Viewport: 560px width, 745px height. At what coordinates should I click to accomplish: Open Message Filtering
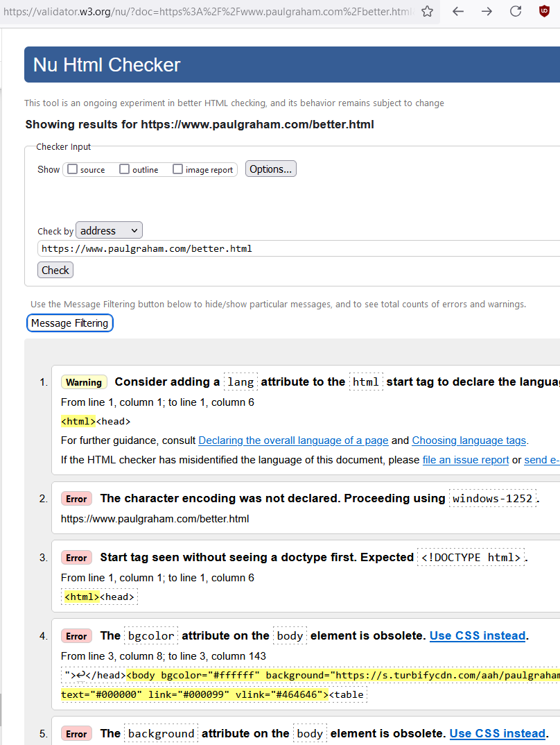[x=70, y=323]
